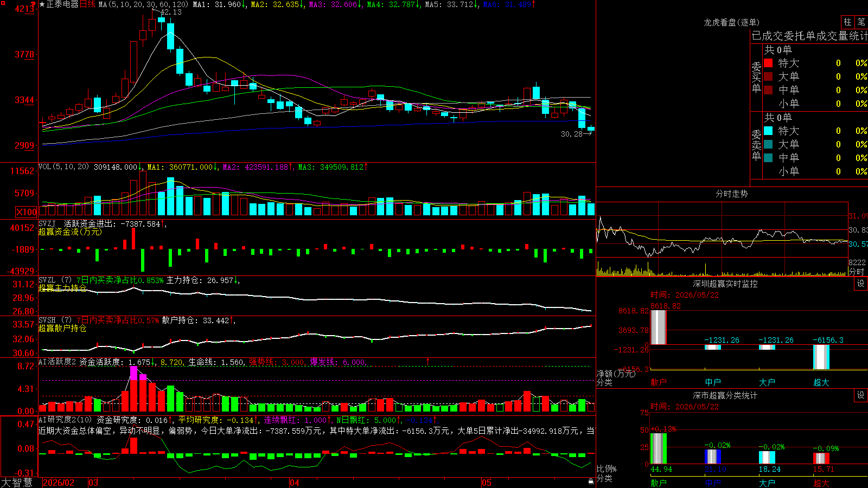Click the 8618.82 散户 bar in 深圳超赢实时监控
868x488 pixels.
[x=659, y=327]
